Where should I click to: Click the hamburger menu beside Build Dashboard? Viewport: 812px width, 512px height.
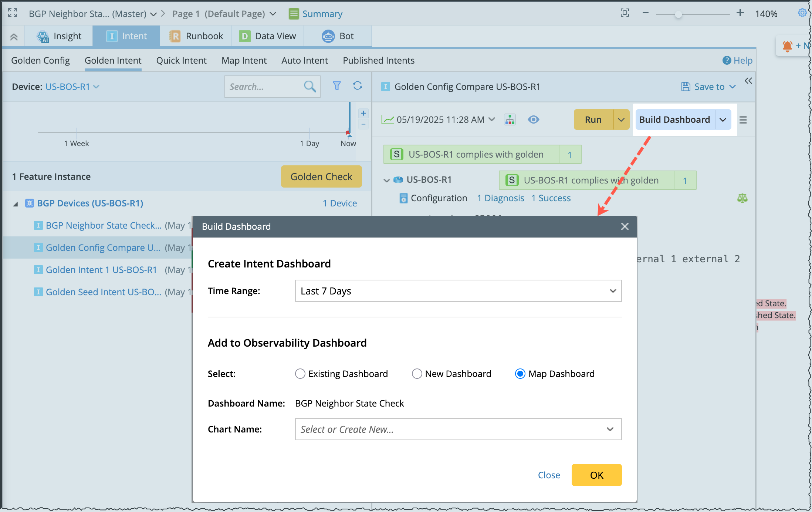click(x=743, y=120)
